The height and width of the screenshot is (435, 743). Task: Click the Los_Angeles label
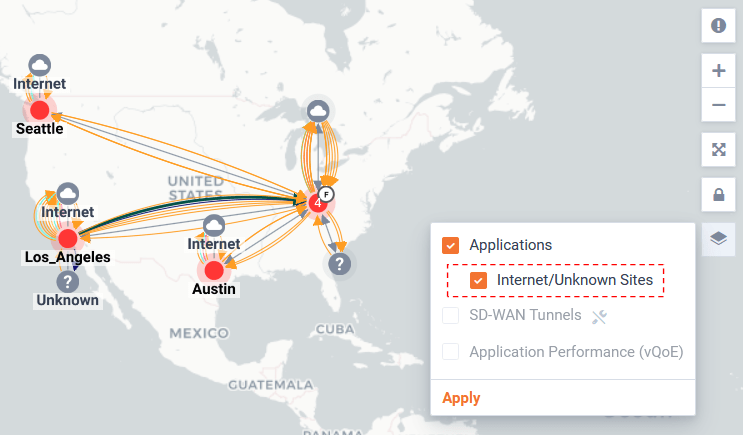click(x=67, y=257)
